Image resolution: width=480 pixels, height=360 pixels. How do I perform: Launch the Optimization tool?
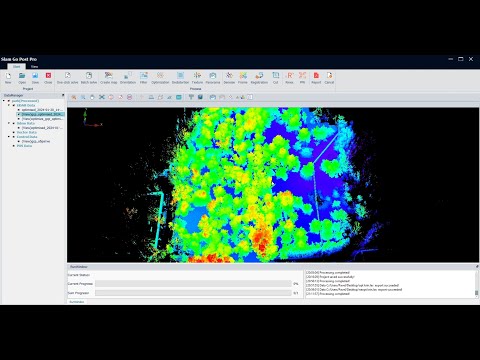160,78
